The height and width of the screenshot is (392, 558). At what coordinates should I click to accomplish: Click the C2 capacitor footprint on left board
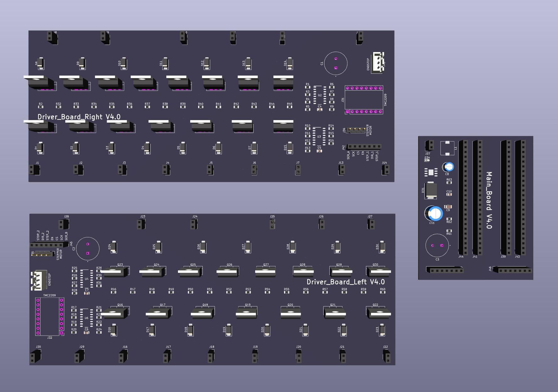pyautogui.click(x=88, y=249)
